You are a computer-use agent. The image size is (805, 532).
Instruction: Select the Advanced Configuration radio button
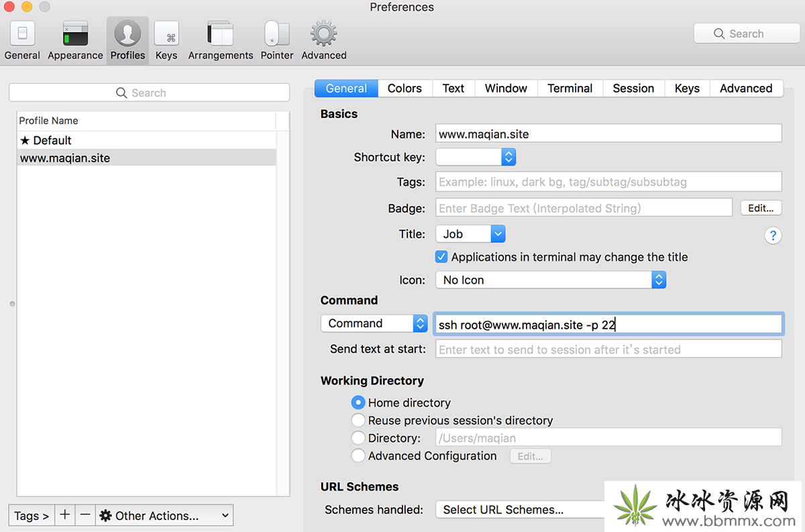pyautogui.click(x=358, y=456)
